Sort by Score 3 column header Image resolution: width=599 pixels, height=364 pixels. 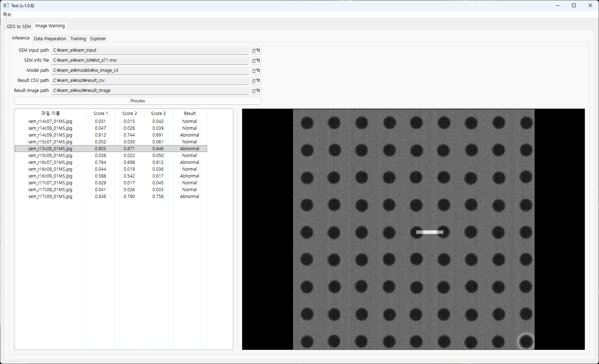pyautogui.click(x=158, y=113)
